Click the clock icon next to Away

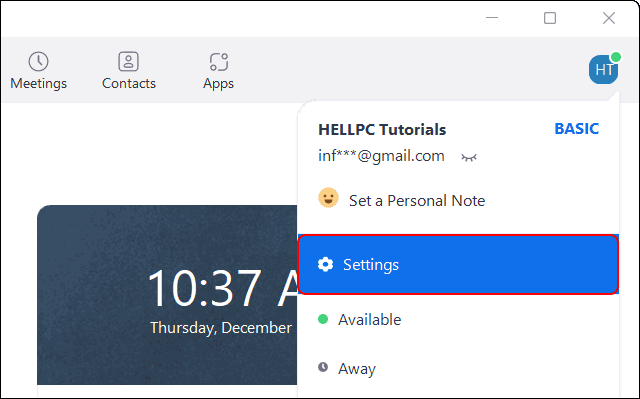click(323, 367)
